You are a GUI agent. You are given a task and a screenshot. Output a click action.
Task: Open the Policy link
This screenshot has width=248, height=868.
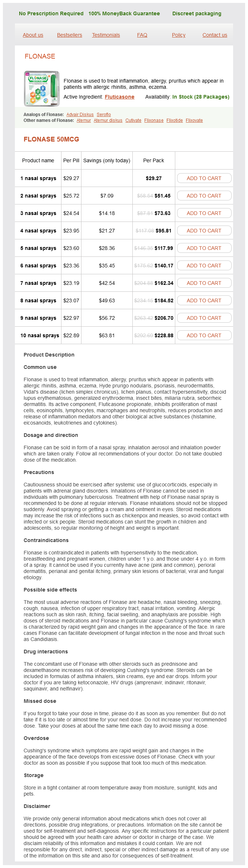pyautogui.click(x=179, y=35)
